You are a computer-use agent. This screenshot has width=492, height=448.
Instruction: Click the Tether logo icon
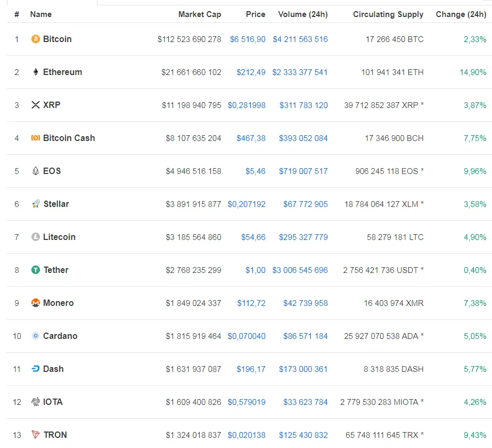tap(36, 270)
